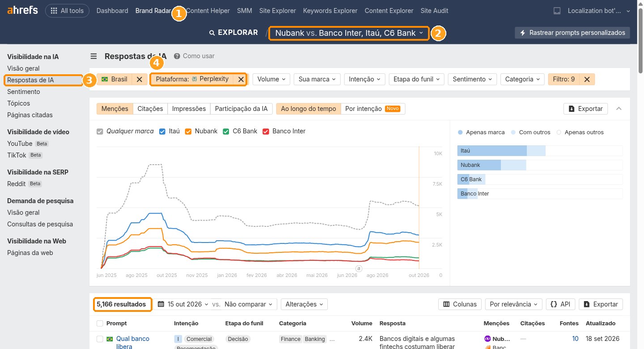Switch to the Impressões tab
The height and width of the screenshot is (349, 644).
(189, 109)
